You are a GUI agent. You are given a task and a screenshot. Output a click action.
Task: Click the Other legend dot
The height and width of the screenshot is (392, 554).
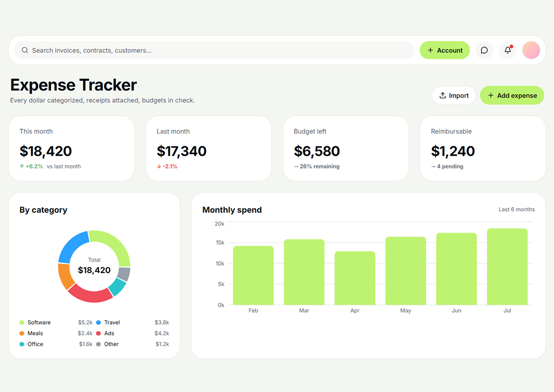click(x=98, y=344)
